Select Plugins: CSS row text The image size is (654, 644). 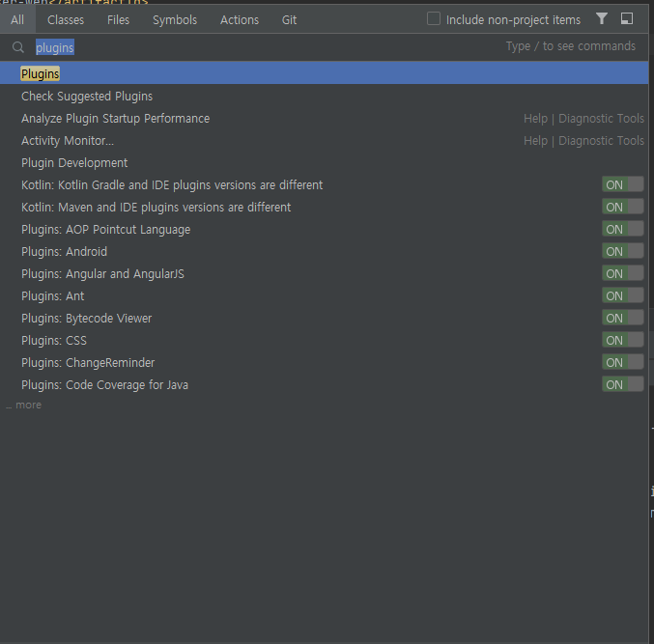(x=54, y=340)
